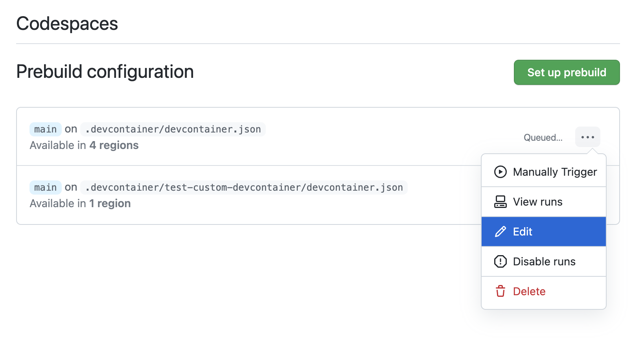Screen dimensions: 644x342
Task: Select the play icon beside Manually Trigger
Action: 500,172
